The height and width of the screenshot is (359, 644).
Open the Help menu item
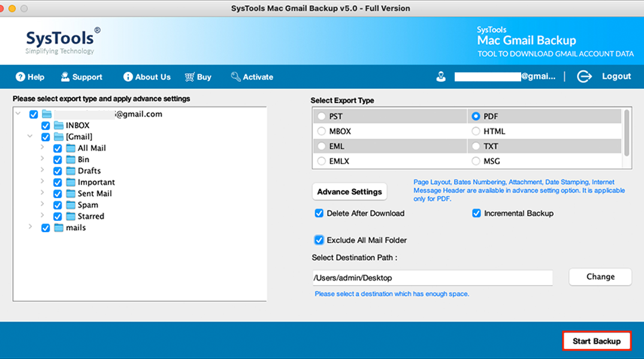pyautogui.click(x=30, y=77)
